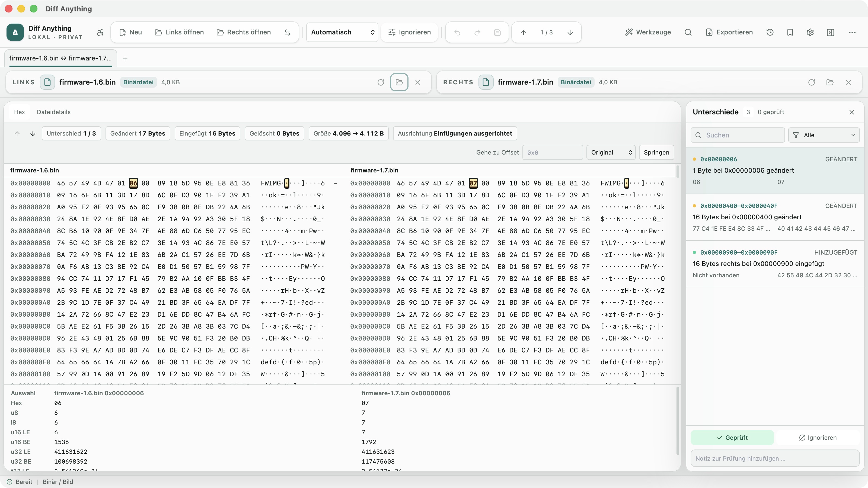Open folder for right file firmware-1.7.bin
The image size is (868, 488).
[830, 82]
